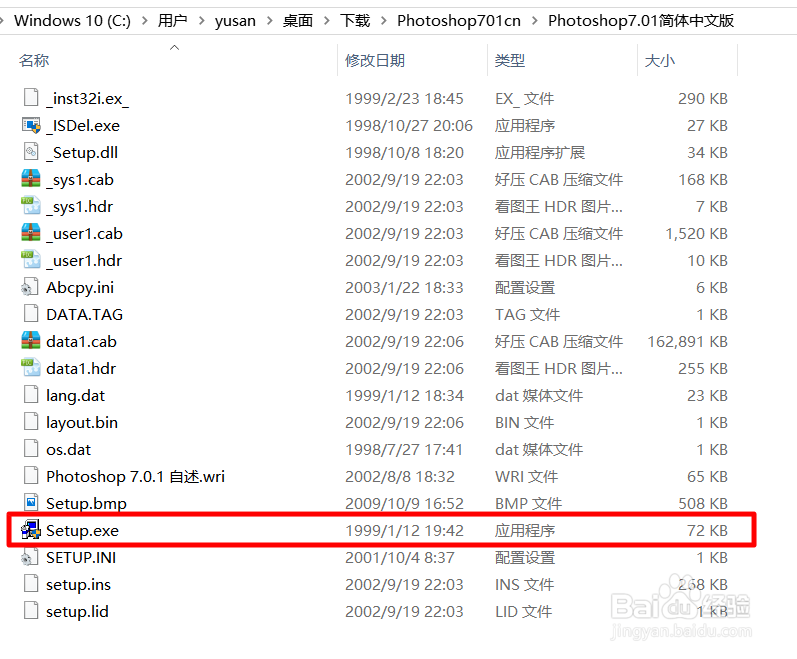Click the data1.cab archive icon
This screenshot has height=659, width=797.
(x=31, y=340)
